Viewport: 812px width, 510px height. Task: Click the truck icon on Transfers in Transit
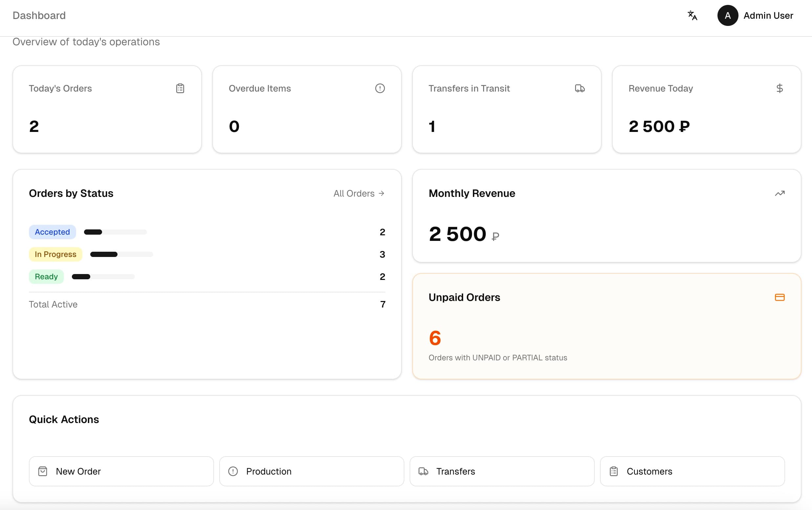(x=580, y=88)
